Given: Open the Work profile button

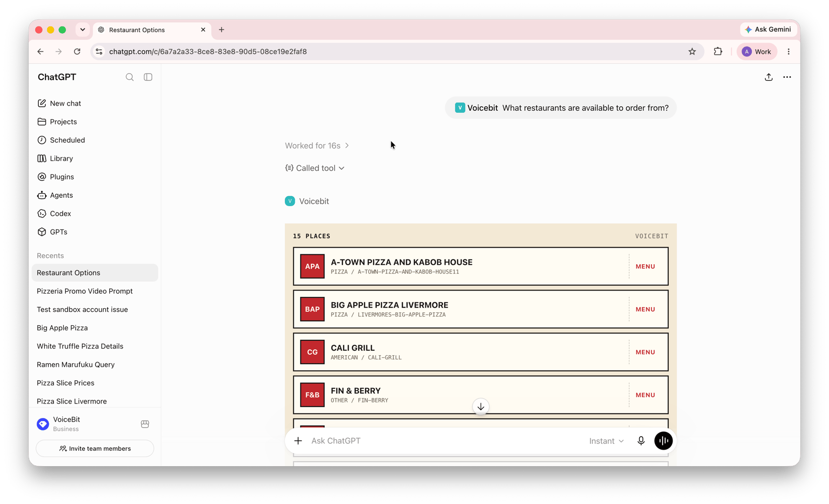Looking at the screenshot, I should pos(757,52).
